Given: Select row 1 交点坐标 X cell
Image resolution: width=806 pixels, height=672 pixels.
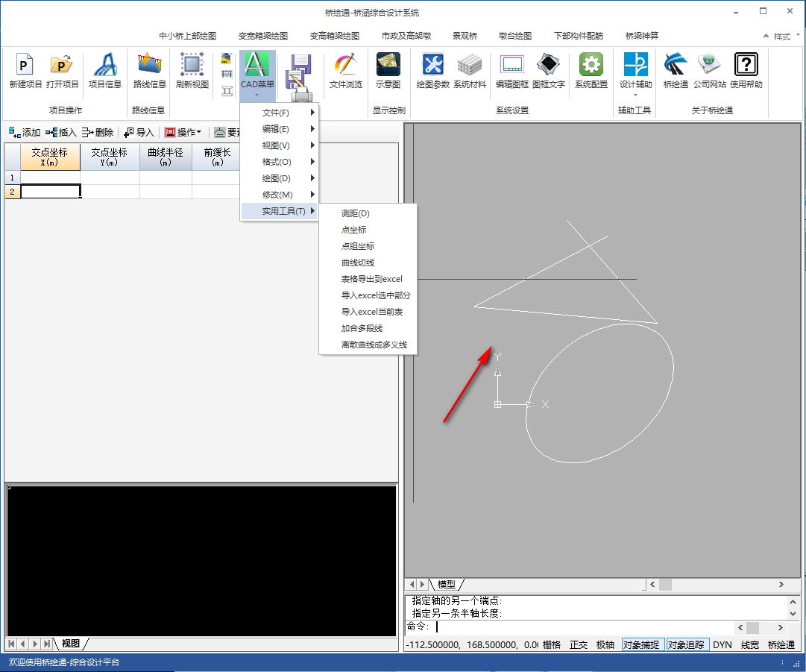Looking at the screenshot, I should point(51,178).
